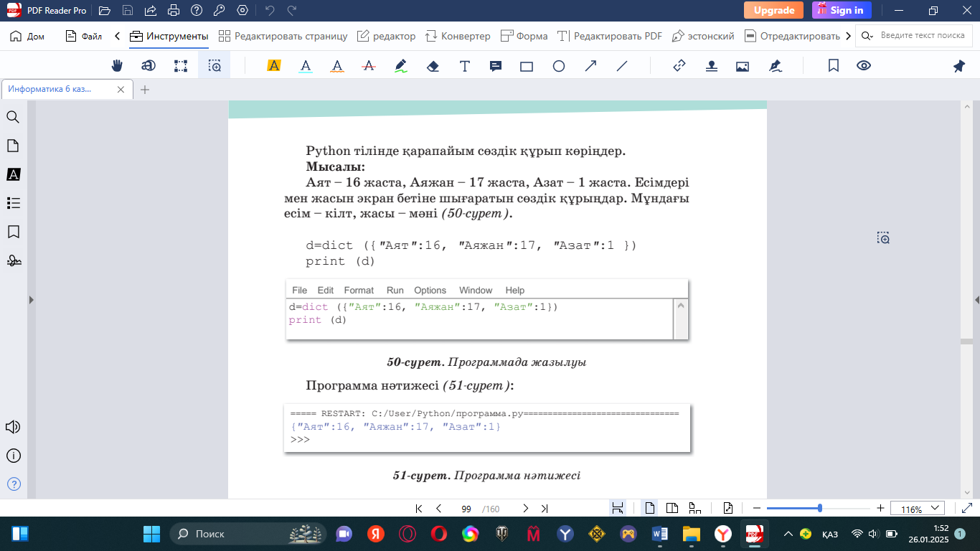The image size is (980, 551).
Task: Select the Arrow drawing tool
Action: coord(590,66)
